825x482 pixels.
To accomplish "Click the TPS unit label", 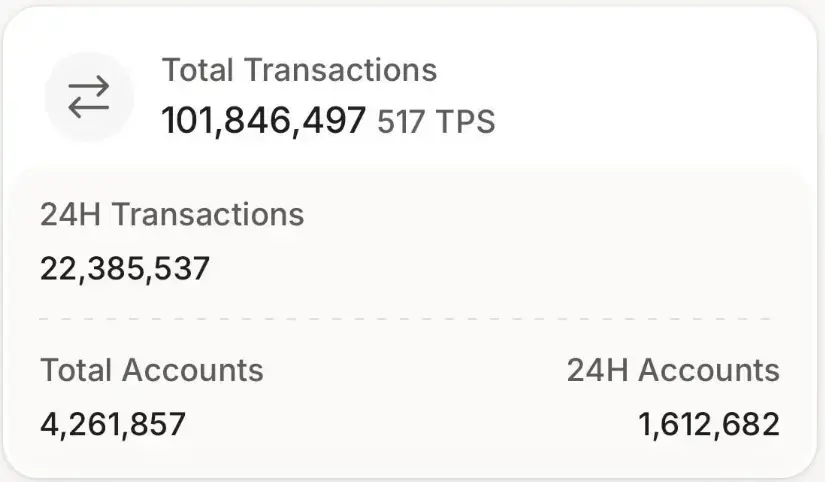I will [x=465, y=122].
